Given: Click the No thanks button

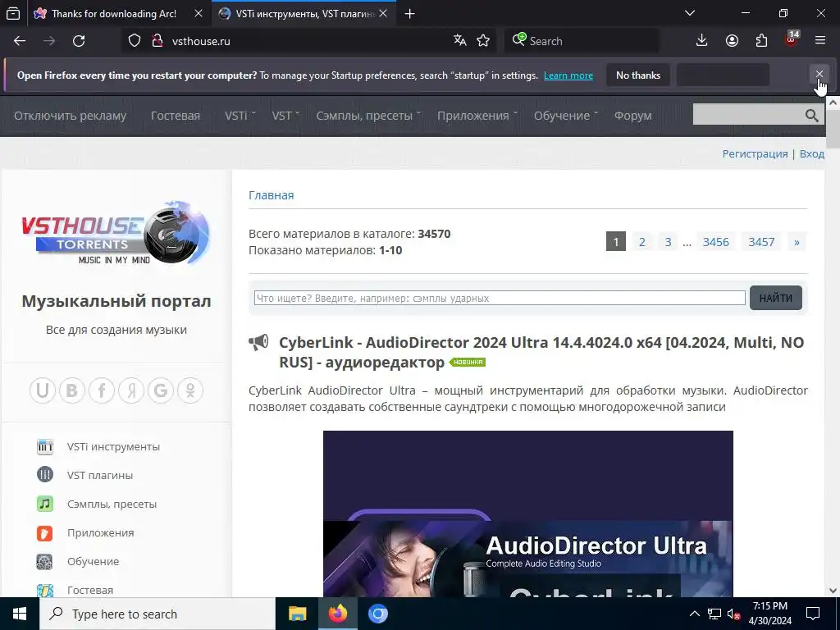Looking at the screenshot, I should [x=638, y=75].
